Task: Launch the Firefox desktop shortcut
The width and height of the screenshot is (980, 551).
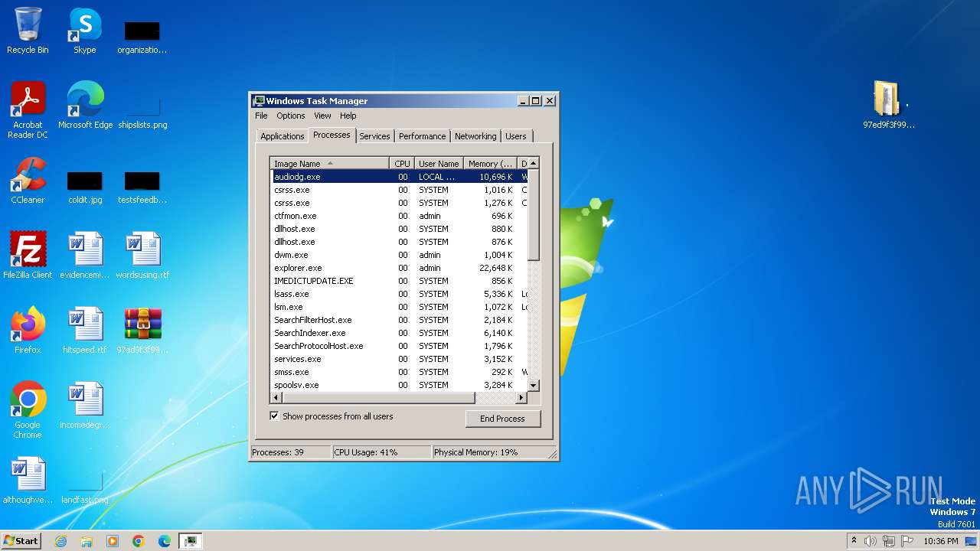Action: [x=28, y=331]
